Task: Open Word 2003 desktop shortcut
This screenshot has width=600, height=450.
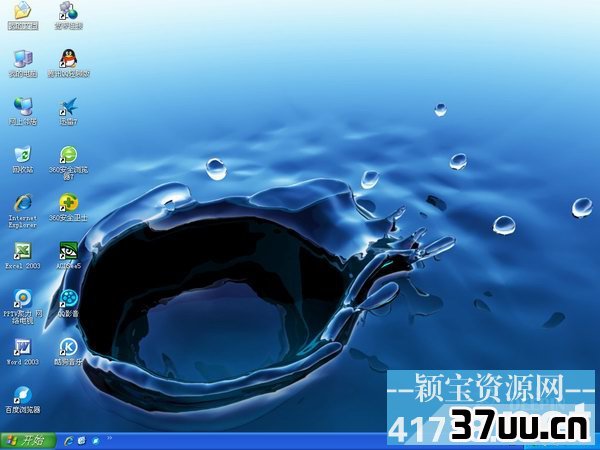Action: [x=21, y=346]
